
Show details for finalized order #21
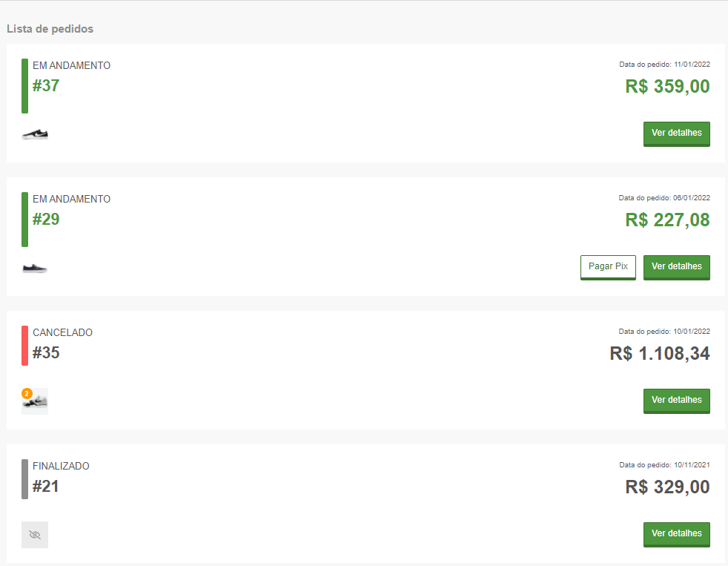676,534
